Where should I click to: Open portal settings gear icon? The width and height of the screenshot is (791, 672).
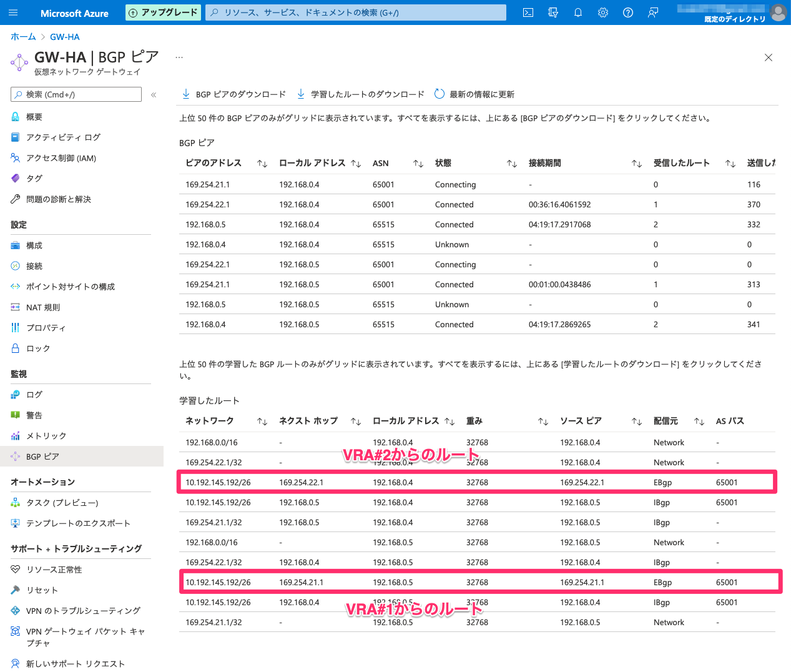(603, 12)
